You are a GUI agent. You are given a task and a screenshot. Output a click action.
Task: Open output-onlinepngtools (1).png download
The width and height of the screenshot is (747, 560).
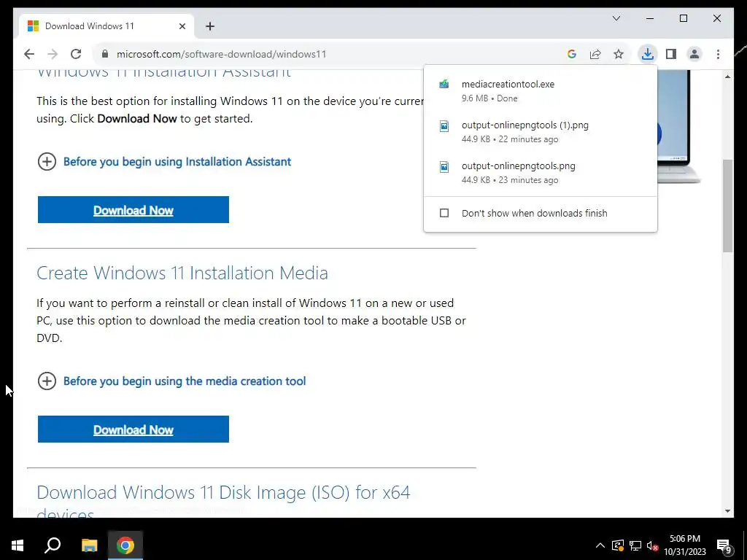click(540, 132)
